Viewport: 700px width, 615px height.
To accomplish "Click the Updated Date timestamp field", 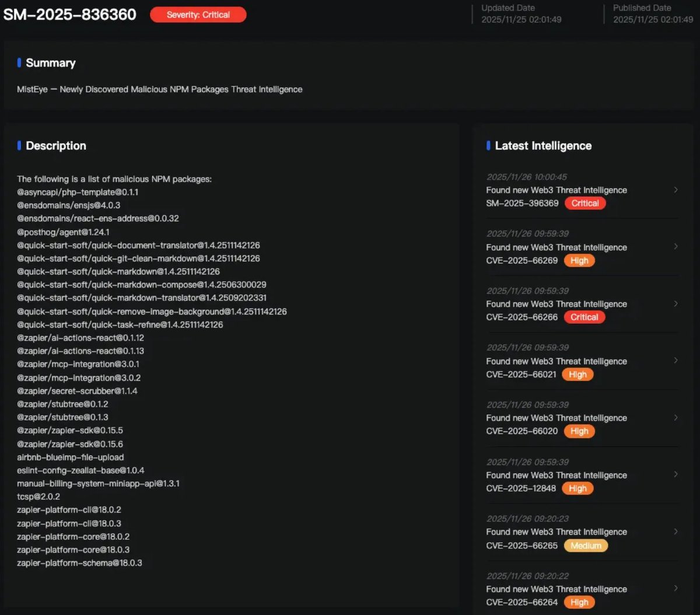I will [x=521, y=13].
